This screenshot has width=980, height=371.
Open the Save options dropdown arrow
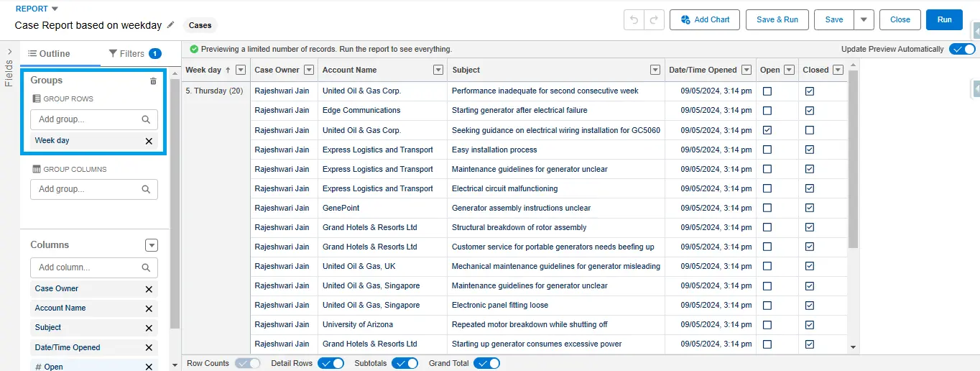(x=864, y=19)
